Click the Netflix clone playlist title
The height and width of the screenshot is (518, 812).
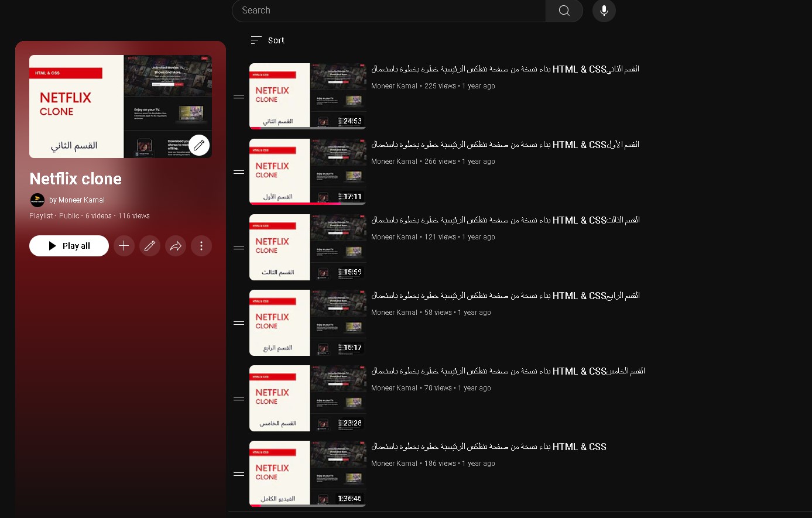point(76,179)
